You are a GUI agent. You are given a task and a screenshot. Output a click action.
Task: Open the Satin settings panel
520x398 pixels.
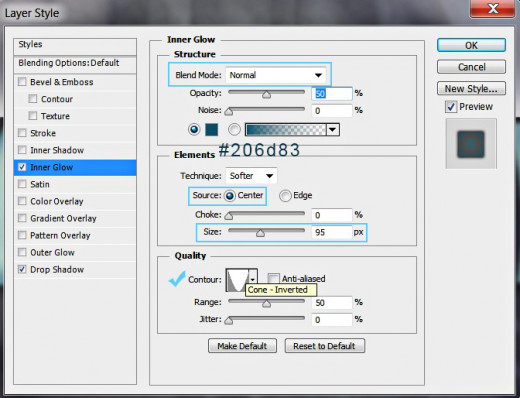point(40,184)
